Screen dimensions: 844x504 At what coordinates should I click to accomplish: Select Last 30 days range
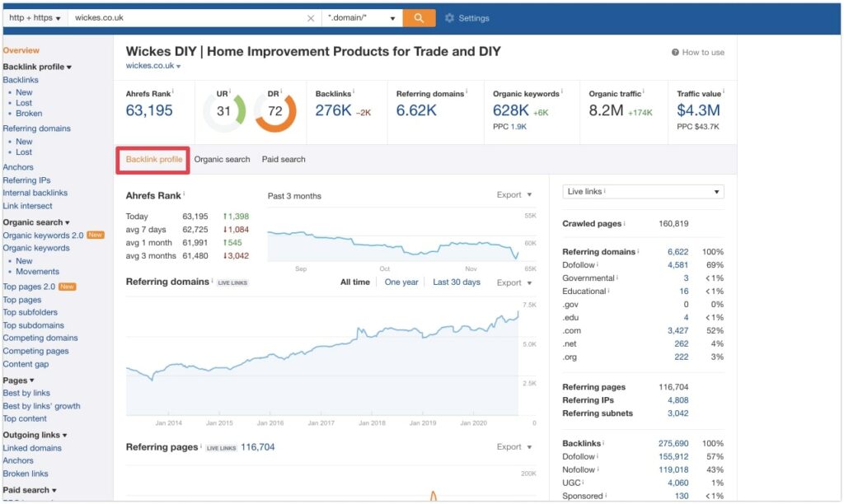tap(457, 282)
